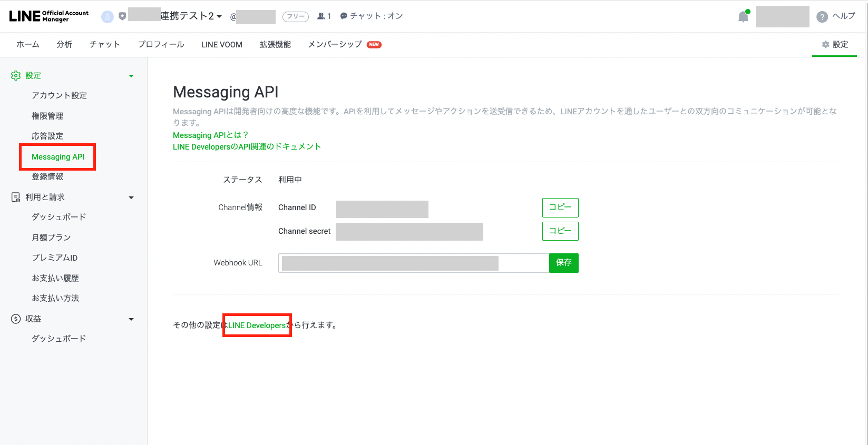Collapse the 収益 section arrow
The height and width of the screenshot is (445, 868).
coord(131,319)
